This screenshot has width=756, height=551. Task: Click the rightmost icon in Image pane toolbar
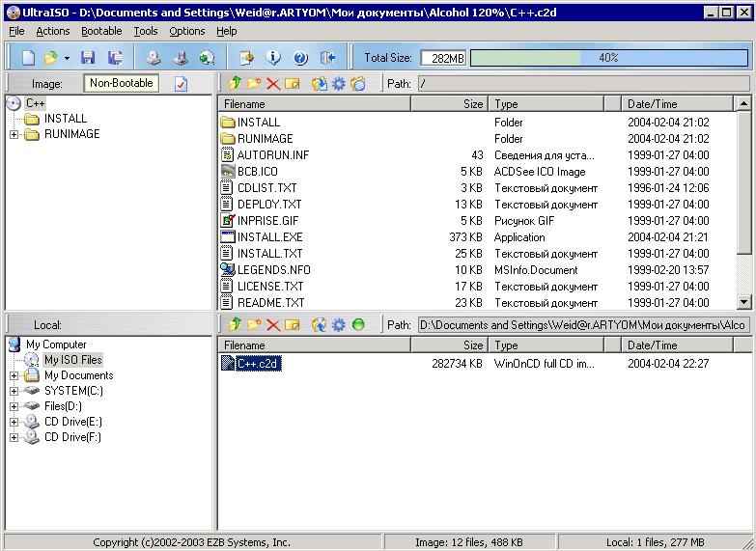358,84
